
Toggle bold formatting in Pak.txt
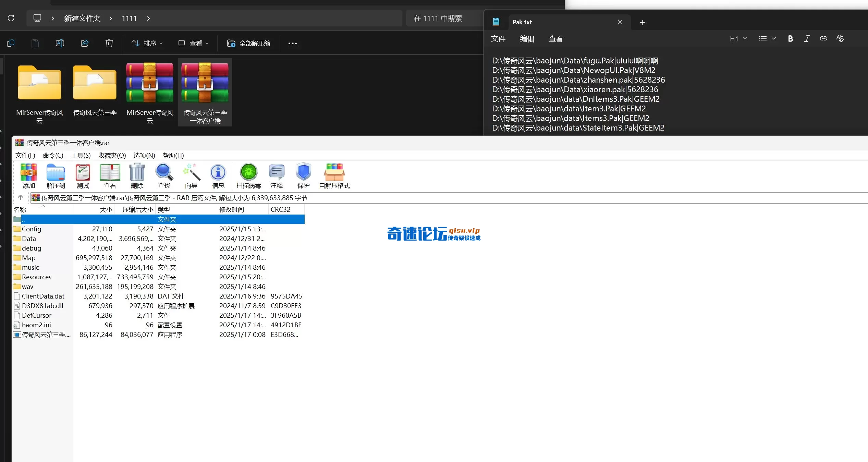[790, 38]
